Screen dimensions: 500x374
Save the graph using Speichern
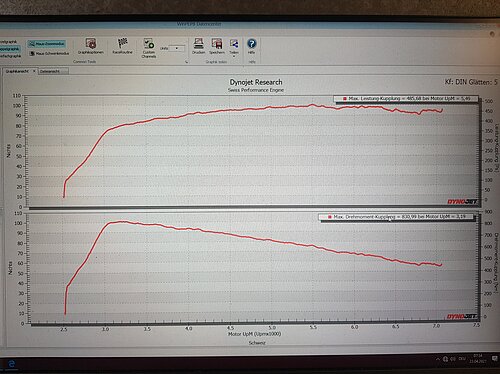click(x=217, y=46)
